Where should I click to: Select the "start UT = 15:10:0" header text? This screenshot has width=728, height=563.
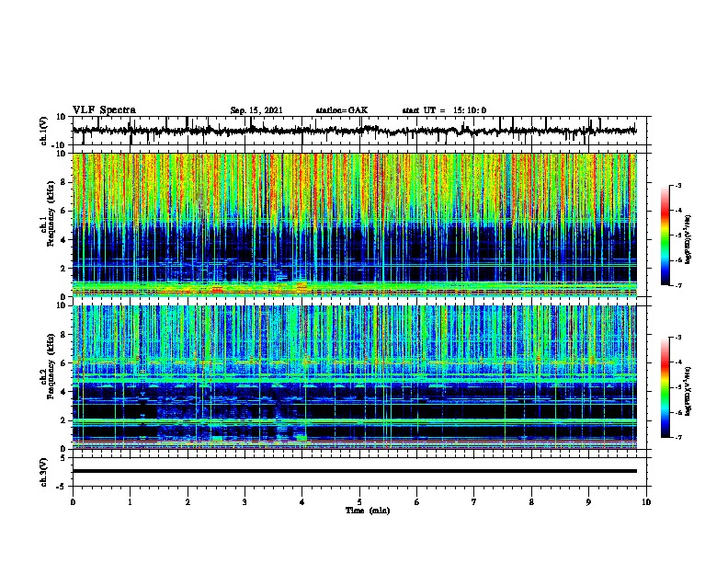444,110
